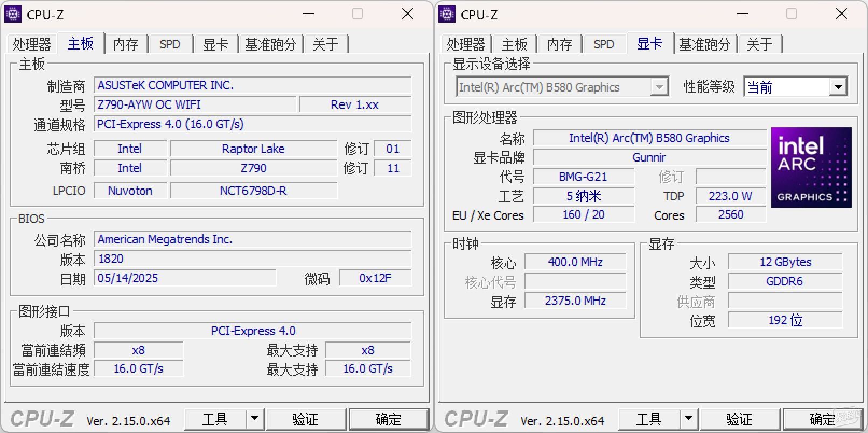
Task: Click microcode 0x12F field
Action: pyautogui.click(x=375, y=278)
